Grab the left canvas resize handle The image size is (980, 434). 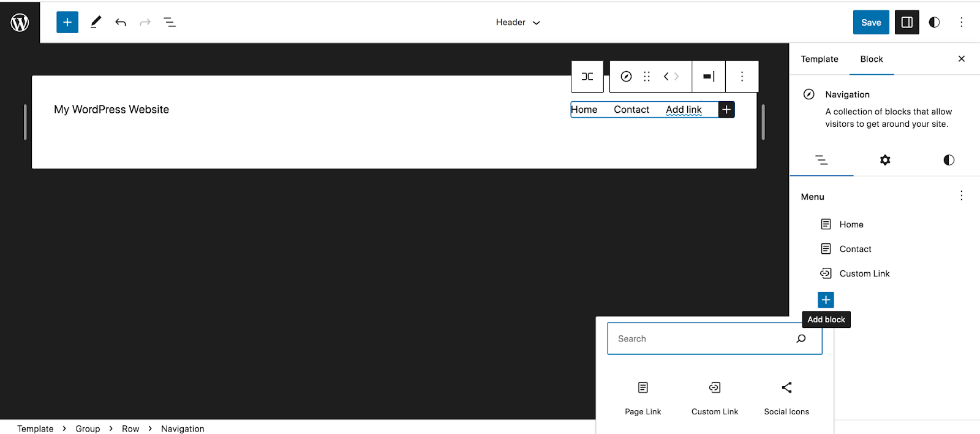tap(25, 122)
